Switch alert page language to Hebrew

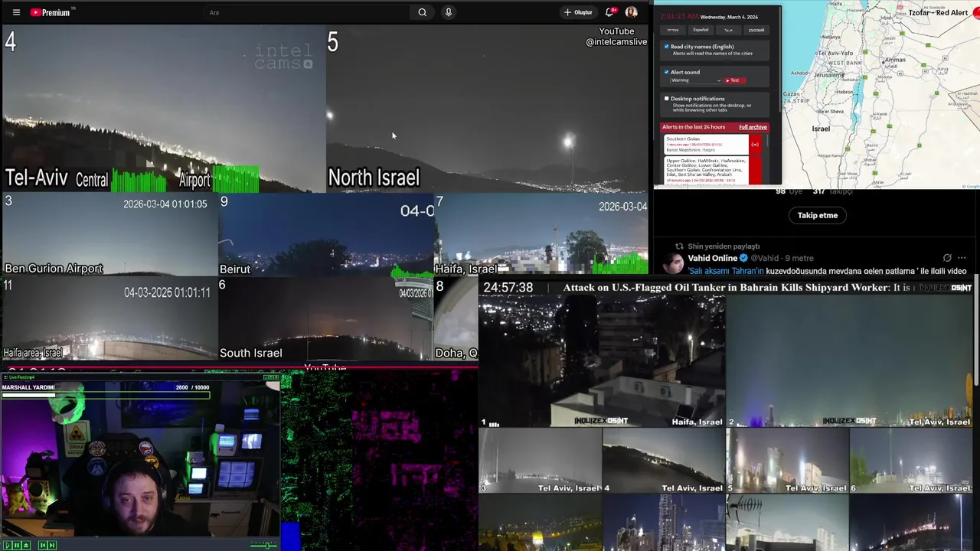coord(673,30)
